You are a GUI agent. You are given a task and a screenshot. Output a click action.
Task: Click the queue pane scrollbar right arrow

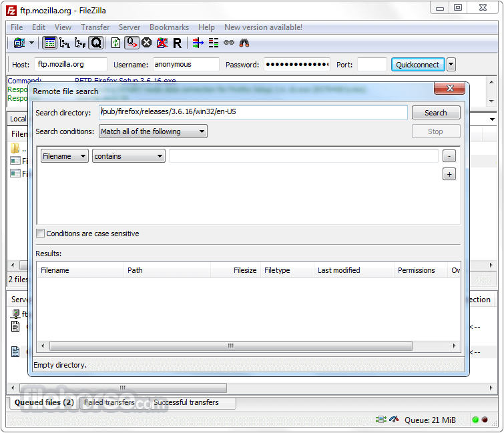pyautogui.click(x=491, y=388)
